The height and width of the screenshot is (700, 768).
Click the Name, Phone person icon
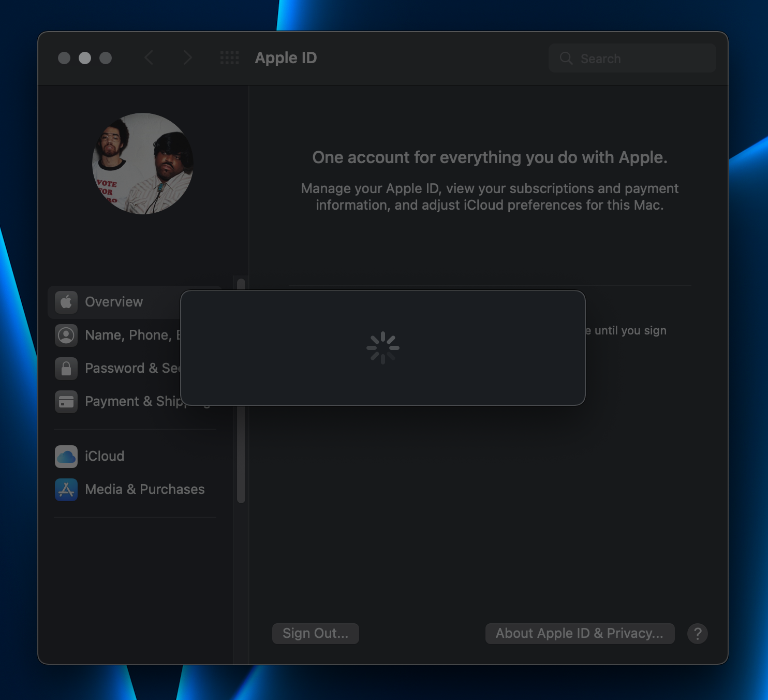66,335
